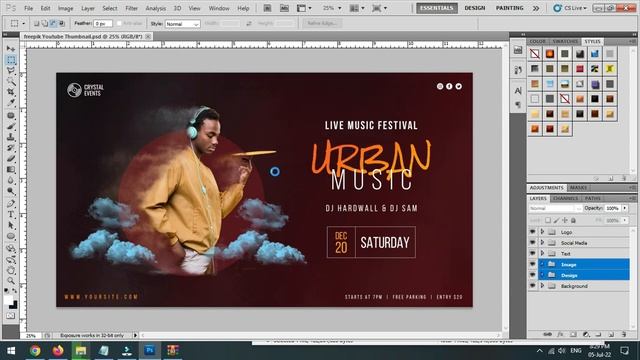Launch Bridge from application bar

tap(267, 8)
